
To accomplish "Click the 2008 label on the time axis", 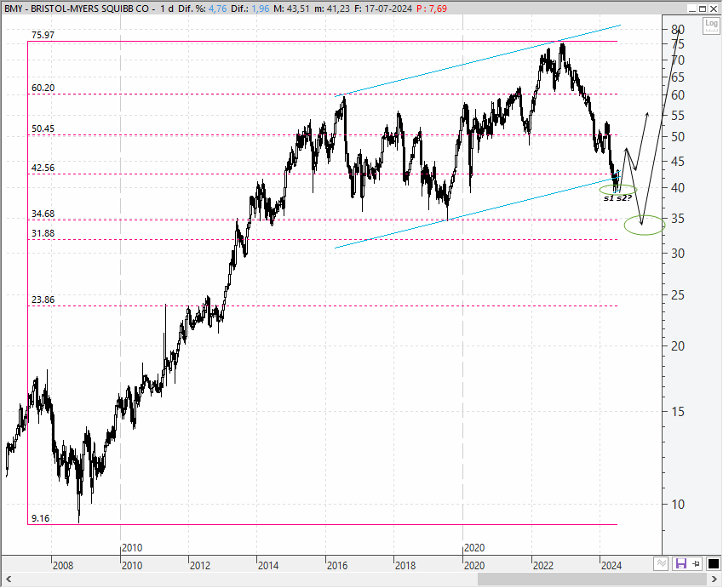I will pyautogui.click(x=63, y=565).
